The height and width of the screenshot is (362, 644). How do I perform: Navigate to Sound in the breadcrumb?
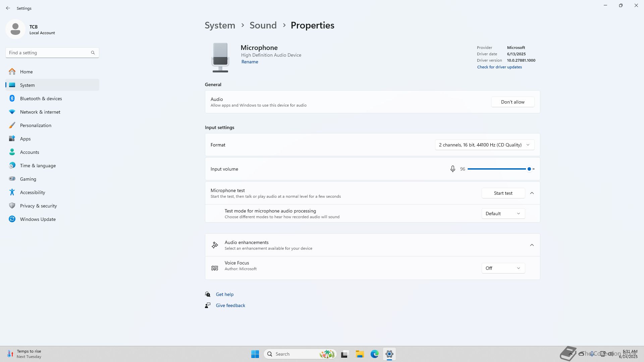(x=263, y=25)
